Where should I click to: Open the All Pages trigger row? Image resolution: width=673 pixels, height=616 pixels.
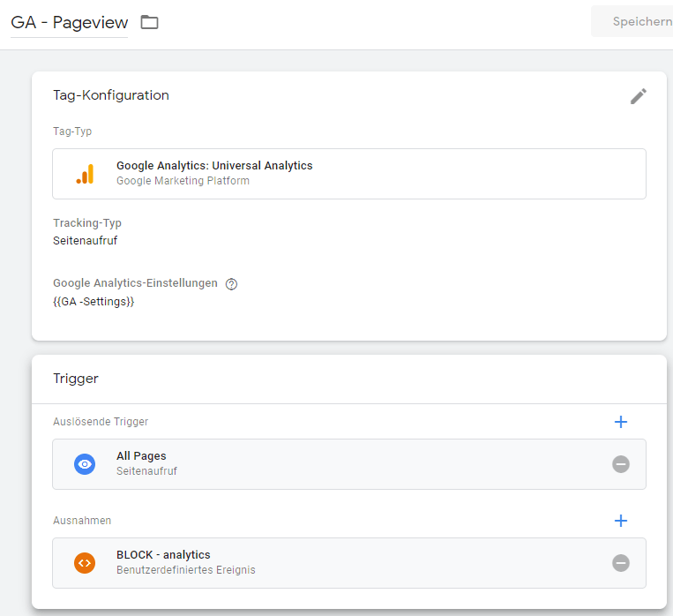(349, 464)
